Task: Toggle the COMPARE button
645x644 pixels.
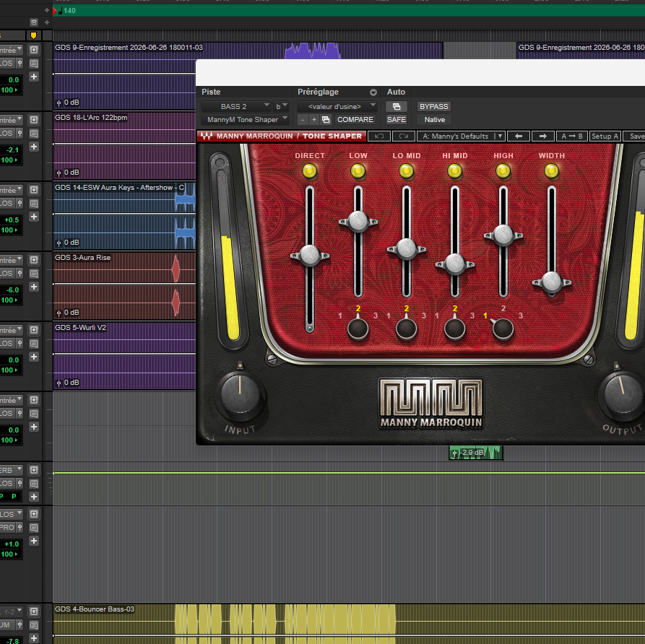Action: click(x=355, y=120)
